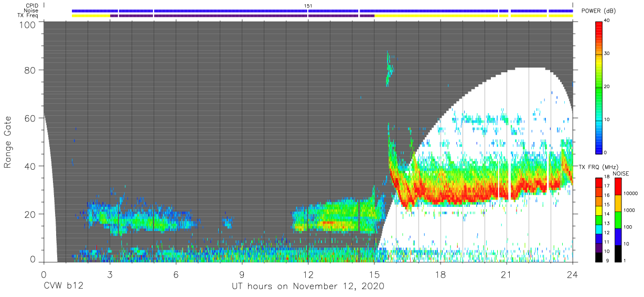Screen dimensions: 644x297
Task: Select the yellow-orange swatch in NOISE legend
Action: tap(618, 203)
